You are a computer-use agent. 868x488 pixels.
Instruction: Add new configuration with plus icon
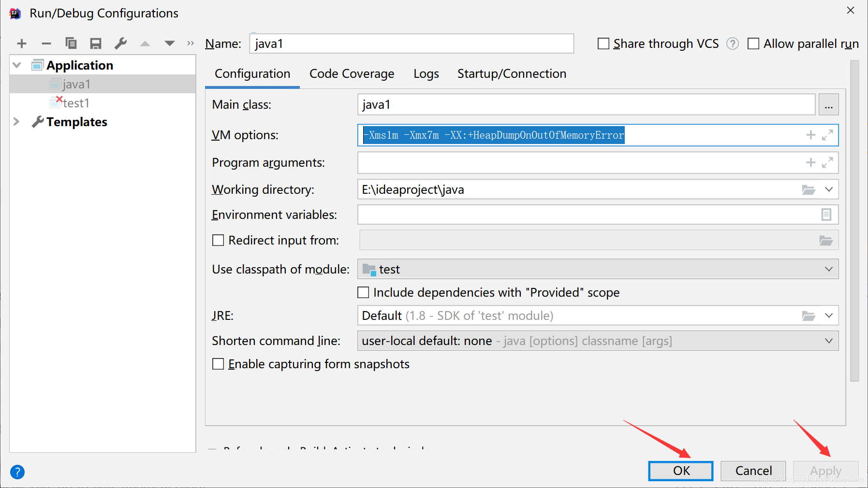pyautogui.click(x=22, y=43)
